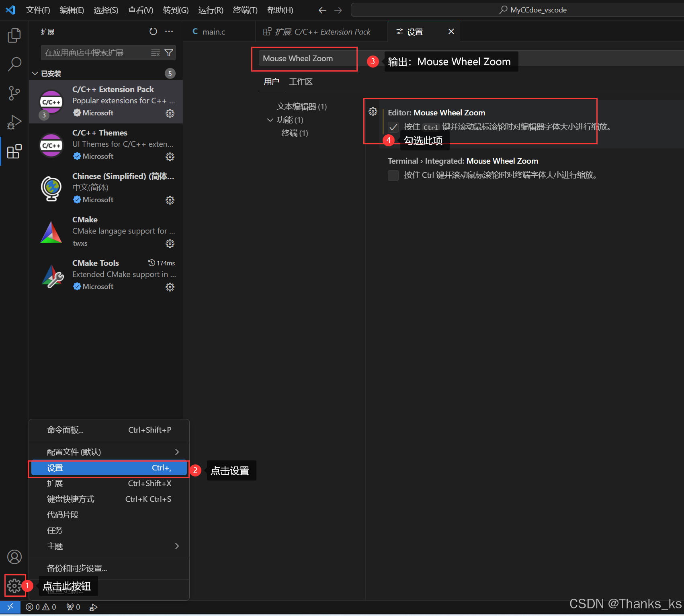This screenshot has height=616, width=684.
Task: Open the 终端(T) menu
Action: click(245, 10)
